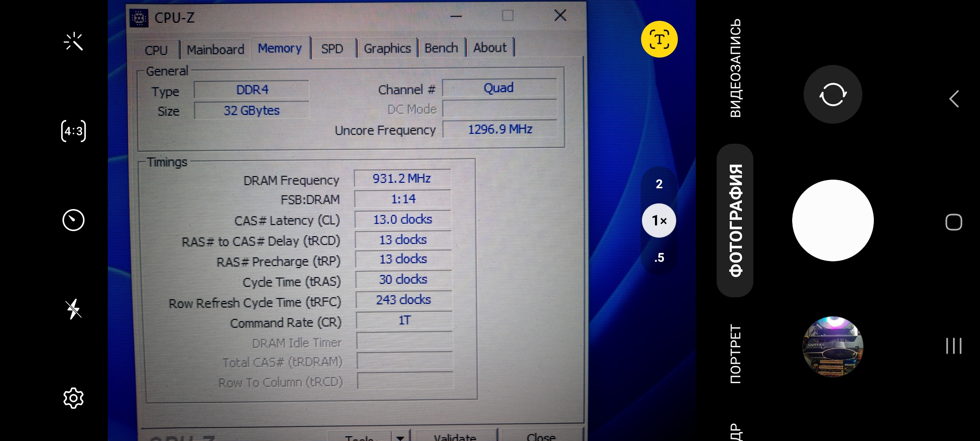Tap the Android home button
This screenshot has height=441, width=980.
(x=954, y=222)
